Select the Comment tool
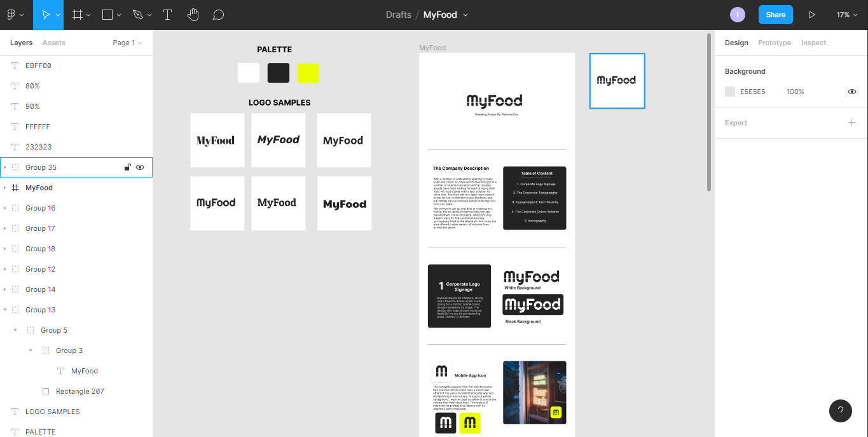 pyautogui.click(x=218, y=15)
